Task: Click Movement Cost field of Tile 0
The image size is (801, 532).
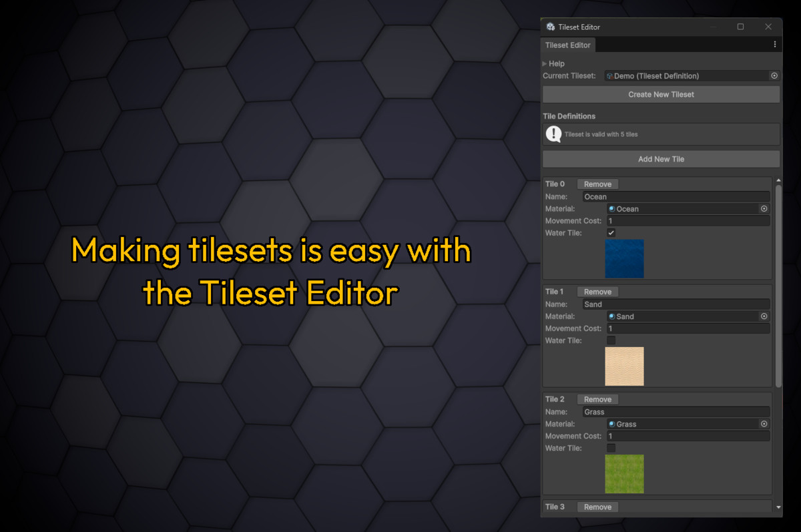Action: pos(688,221)
